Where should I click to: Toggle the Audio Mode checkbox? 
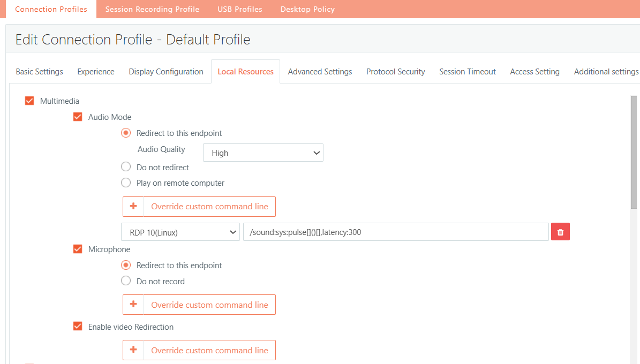(x=78, y=117)
